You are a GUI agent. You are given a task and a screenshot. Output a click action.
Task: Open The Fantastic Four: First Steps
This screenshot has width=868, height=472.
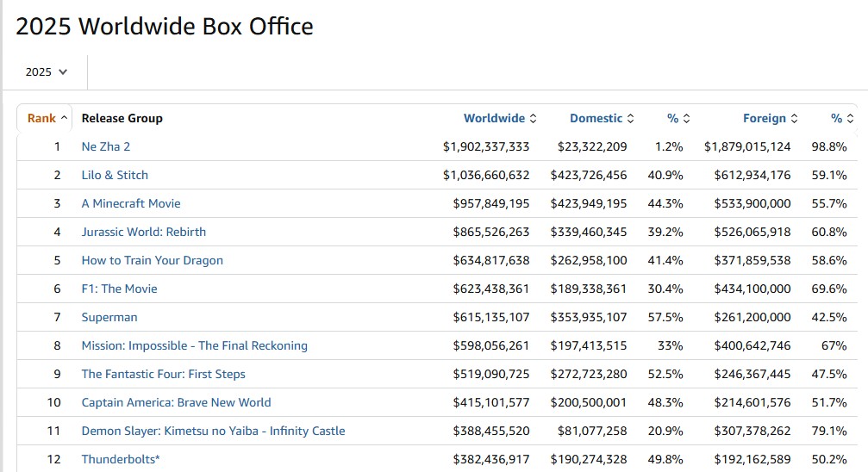coord(163,374)
